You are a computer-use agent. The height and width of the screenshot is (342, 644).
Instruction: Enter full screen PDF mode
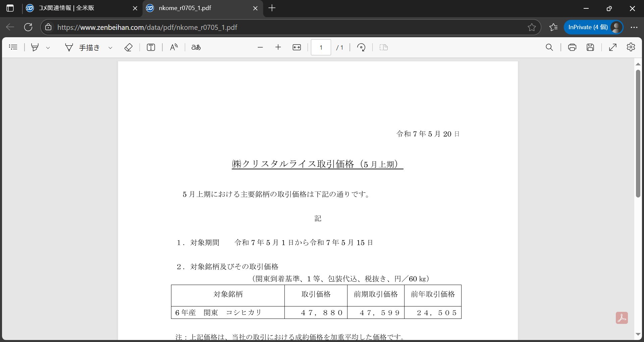613,47
